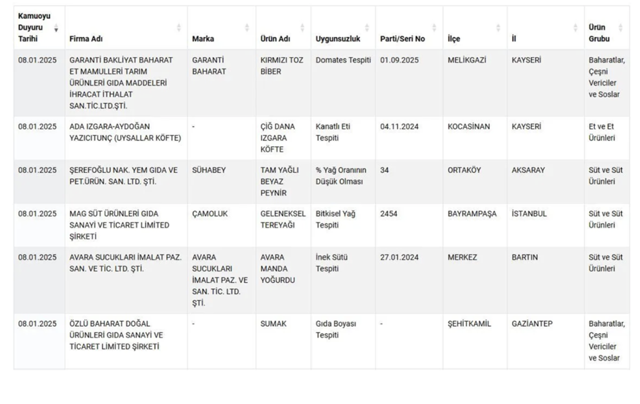The width and height of the screenshot is (640, 404).
Task: Click the Uygunsuzluk header label
Action: (x=337, y=38)
